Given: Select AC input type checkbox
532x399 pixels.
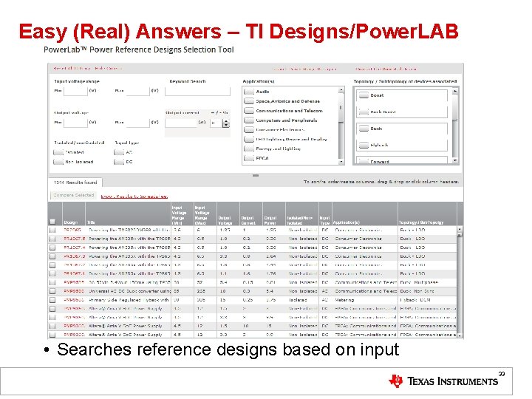Looking at the screenshot, I should [x=119, y=152].
